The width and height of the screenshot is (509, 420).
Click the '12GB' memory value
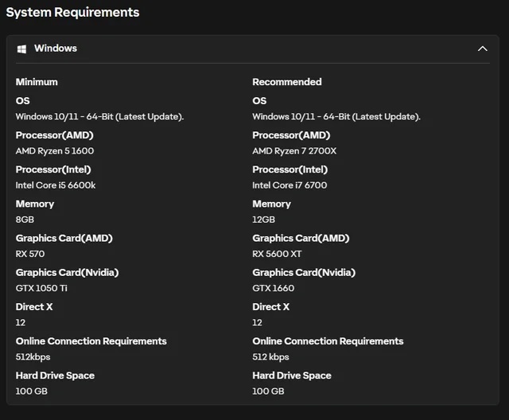(263, 220)
